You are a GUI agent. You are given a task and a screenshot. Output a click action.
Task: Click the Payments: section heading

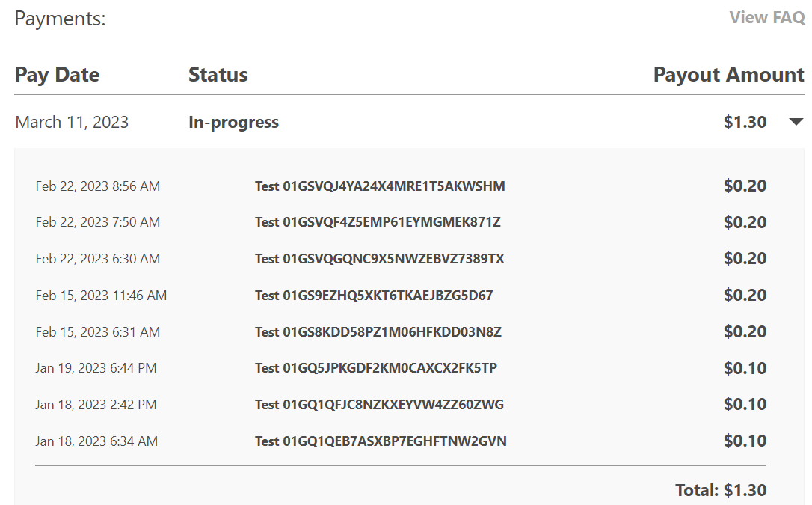tap(60, 19)
